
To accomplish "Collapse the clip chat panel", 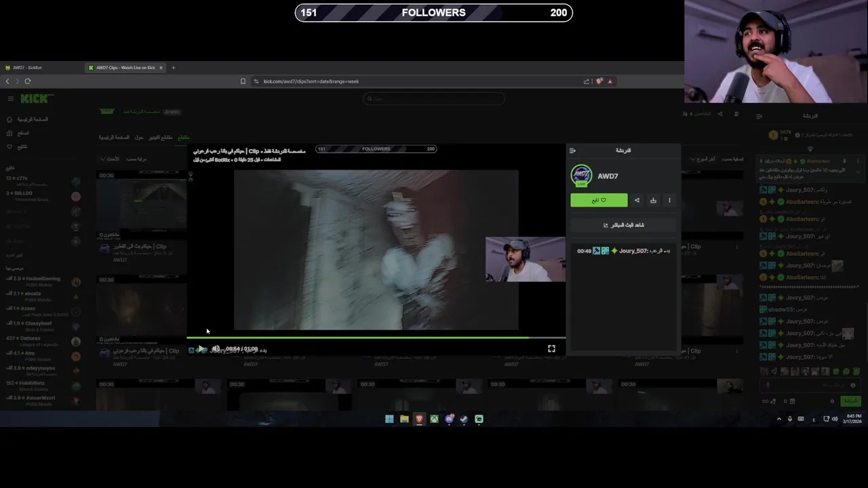I will pos(572,150).
